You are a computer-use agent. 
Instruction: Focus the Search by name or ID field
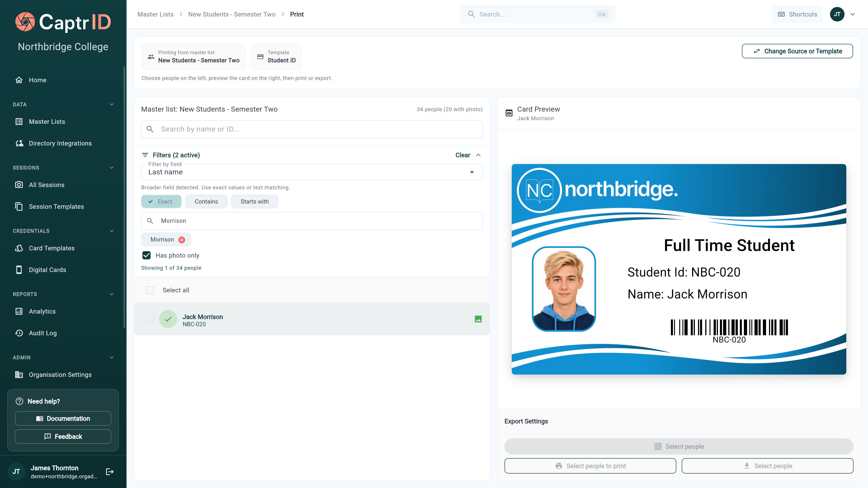point(312,129)
